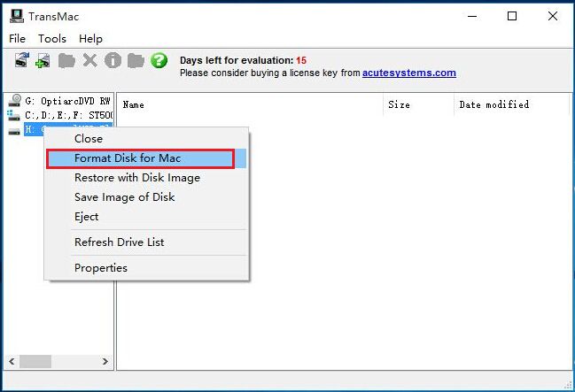This screenshot has height=392, width=575.
Task: Click the Info toolbar icon
Action: click(113, 60)
